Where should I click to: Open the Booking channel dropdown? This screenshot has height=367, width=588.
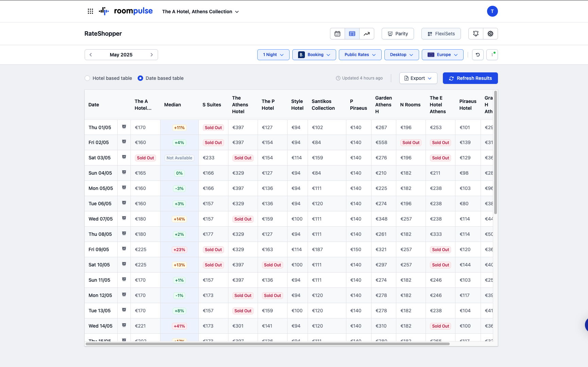[x=314, y=55]
